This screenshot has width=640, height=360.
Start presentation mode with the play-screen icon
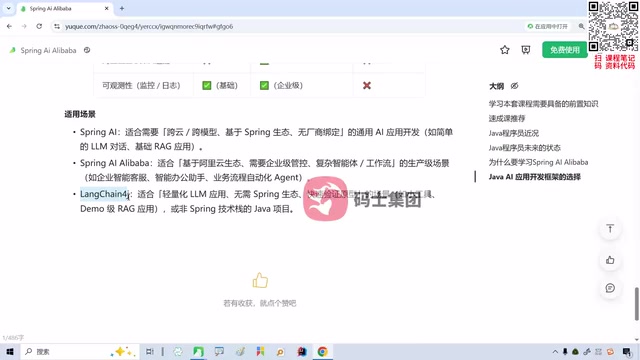pyautogui.click(x=526, y=50)
